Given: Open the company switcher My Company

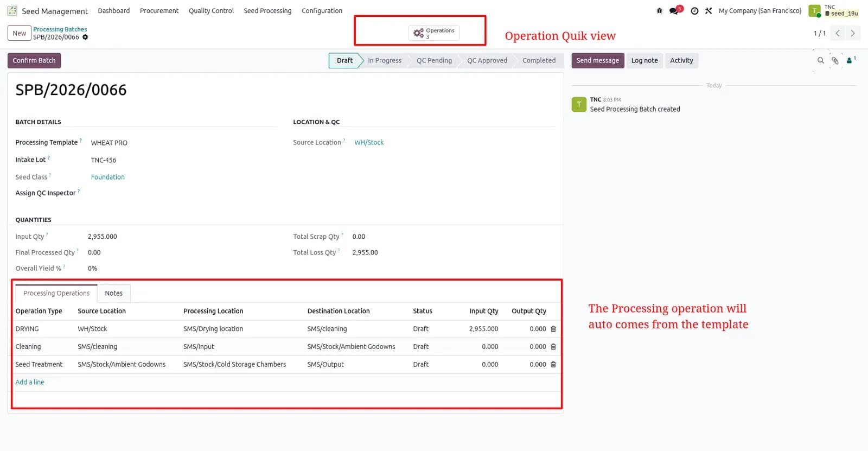Looking at the screenshot, I should click(x=759, y=11).
